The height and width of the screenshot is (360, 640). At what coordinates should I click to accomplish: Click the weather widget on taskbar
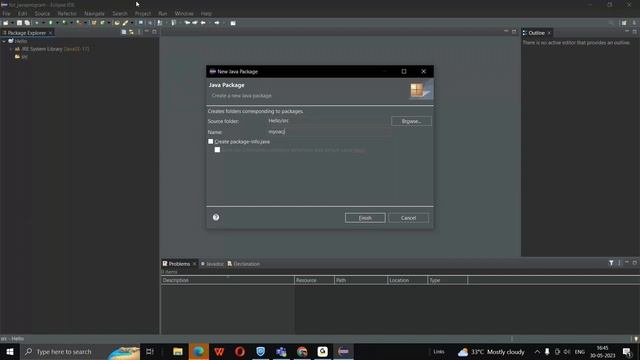(x=491, y=351)
